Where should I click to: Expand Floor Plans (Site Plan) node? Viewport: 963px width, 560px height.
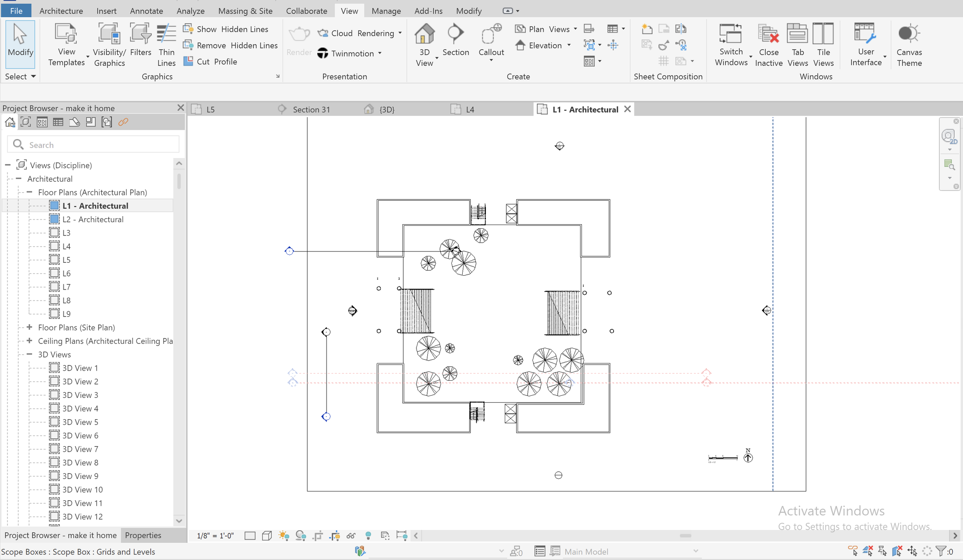[29, 327]
